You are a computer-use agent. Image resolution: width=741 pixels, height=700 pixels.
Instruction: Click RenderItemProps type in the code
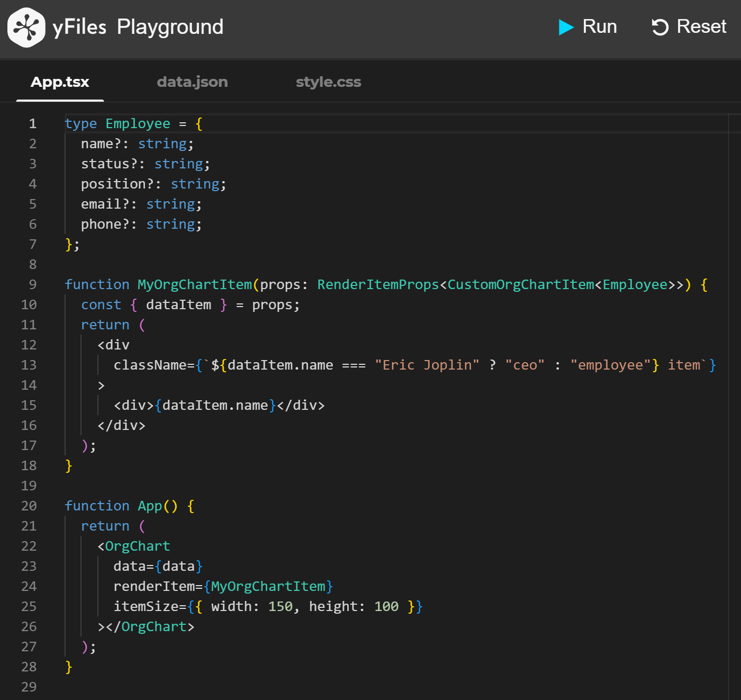pos(378,285)
